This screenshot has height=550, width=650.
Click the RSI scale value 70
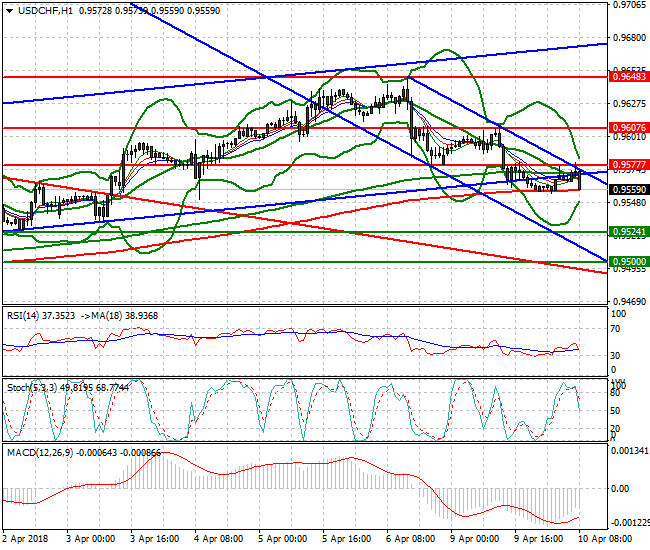point(616,329)
